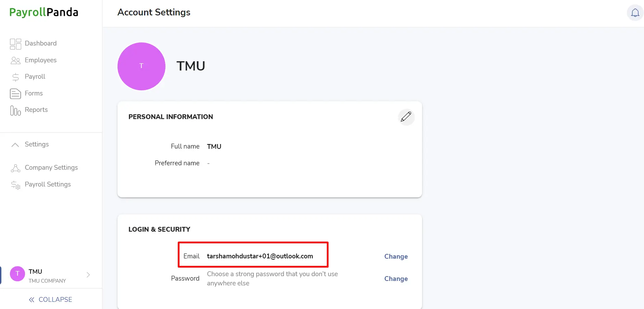Expand the TMU company switcher arrow

[88, 275]
